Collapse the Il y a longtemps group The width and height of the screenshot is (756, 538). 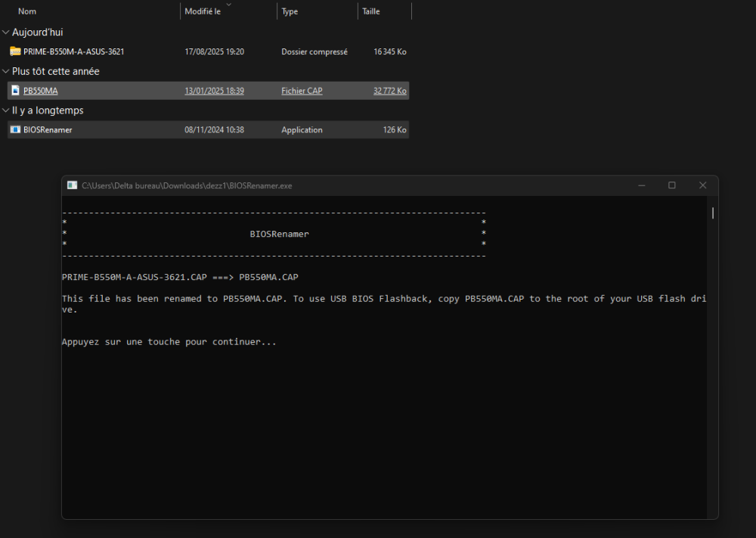(6, 111)
